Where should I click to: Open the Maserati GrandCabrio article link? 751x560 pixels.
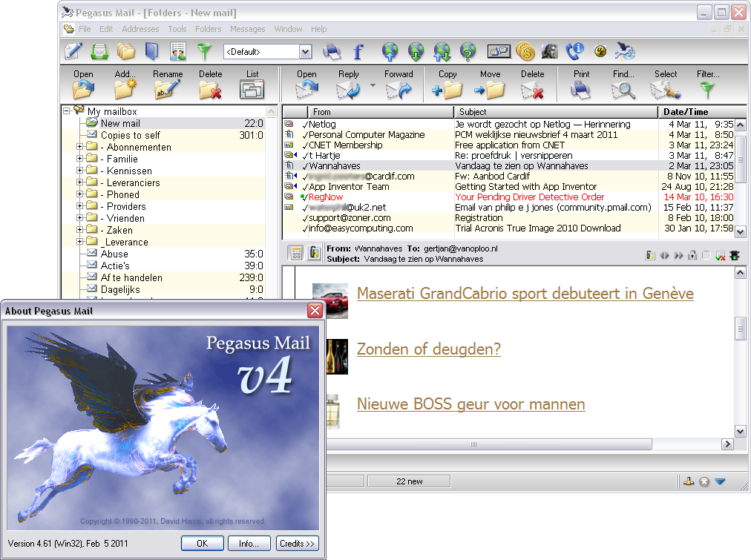pyautogui.click(x=525, y=294)
